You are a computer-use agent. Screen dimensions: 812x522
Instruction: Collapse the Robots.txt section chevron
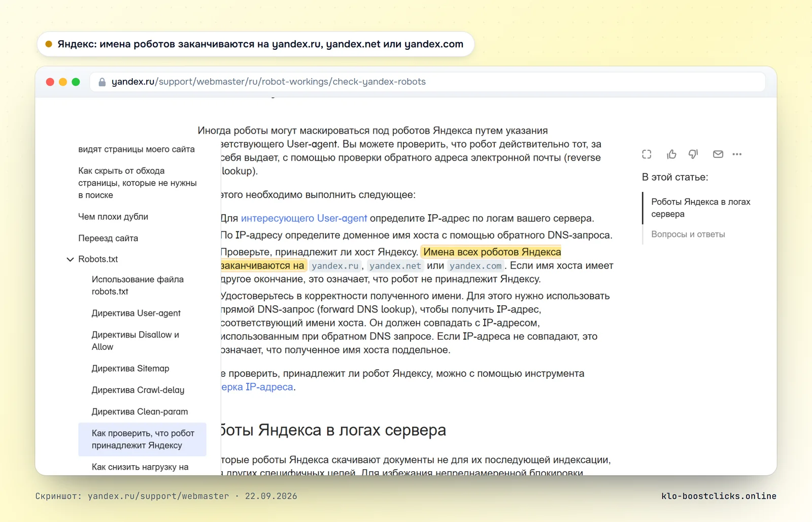click(x=70, y=259)
